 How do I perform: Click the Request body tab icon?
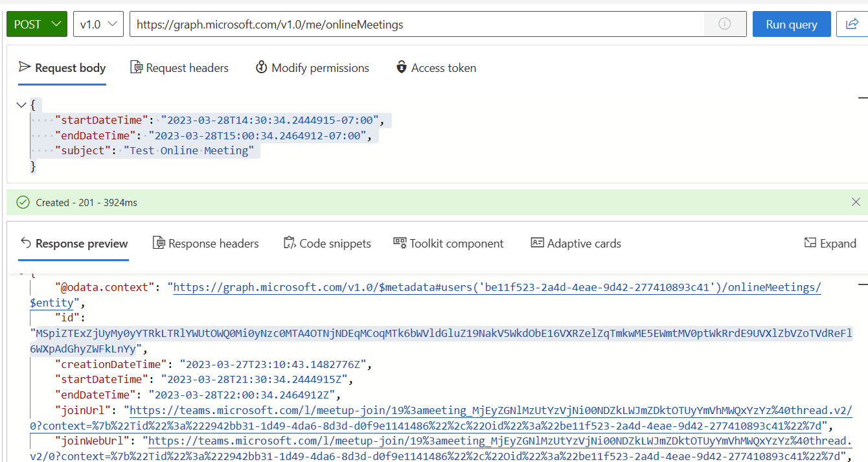(25, 67)
